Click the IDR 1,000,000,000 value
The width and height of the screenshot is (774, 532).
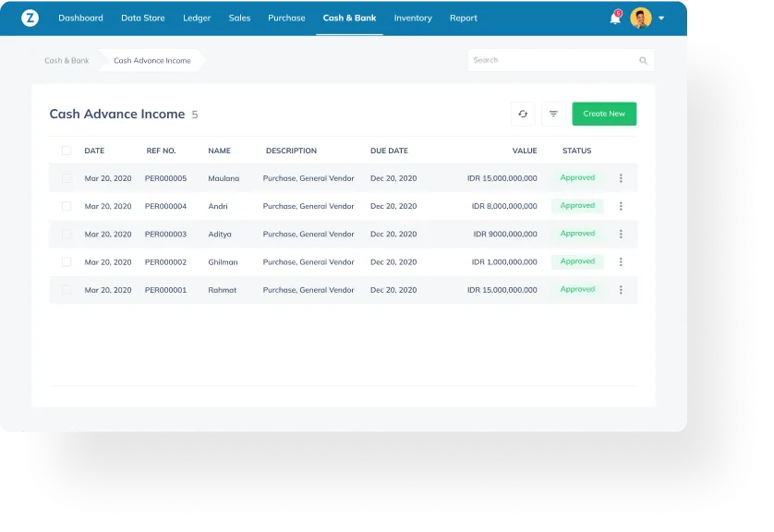coord(504,262)
